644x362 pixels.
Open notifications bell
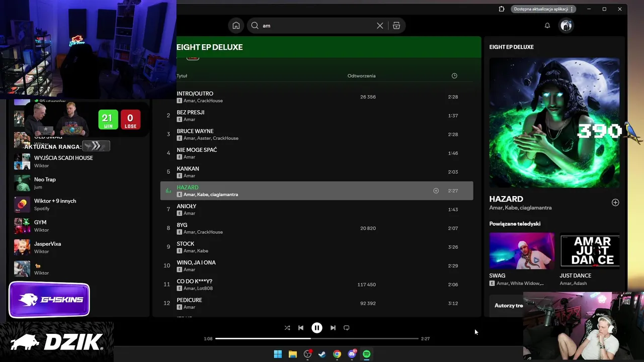click(x=547, y=26)
